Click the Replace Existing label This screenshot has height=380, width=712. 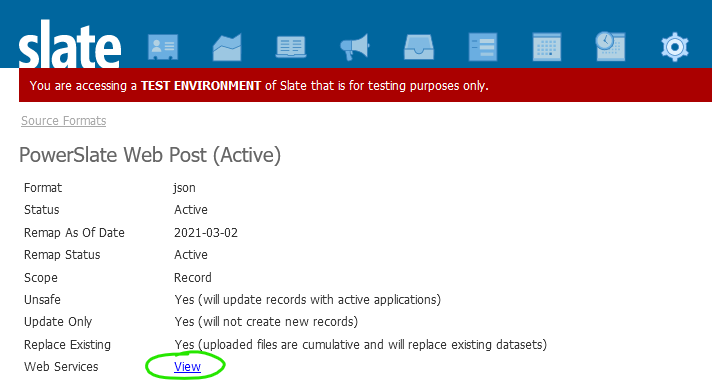[67, 345]
